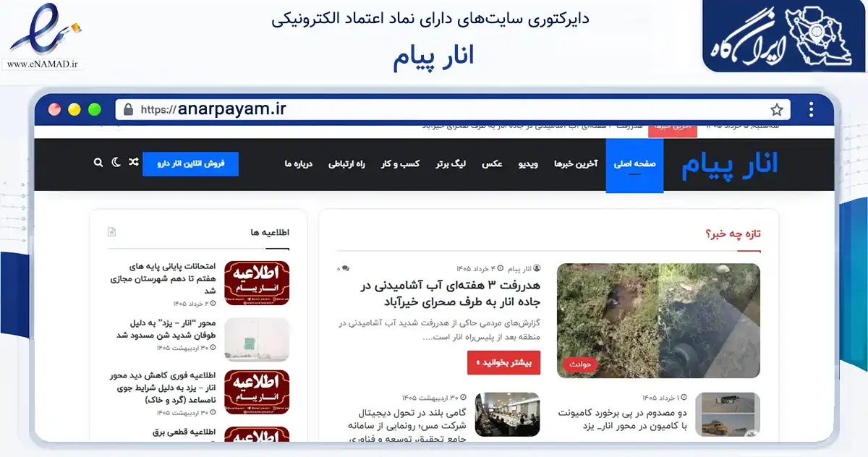
Task: Click the www.eNAMAD.ir text under logo
Action: tap(43, 64)
